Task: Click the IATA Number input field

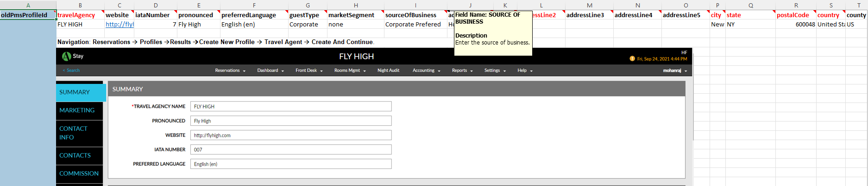Action: (x=291, y=150)
